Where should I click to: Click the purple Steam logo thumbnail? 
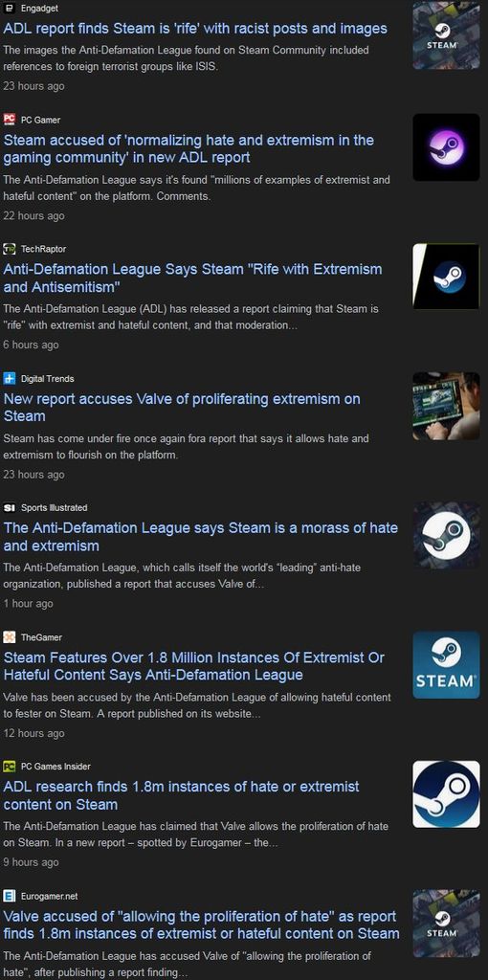pyautogui.click(x=446, y=147)
